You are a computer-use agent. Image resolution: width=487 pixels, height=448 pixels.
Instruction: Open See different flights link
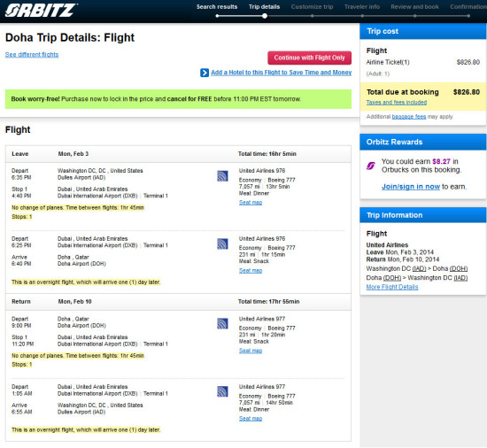click(32, 55)
